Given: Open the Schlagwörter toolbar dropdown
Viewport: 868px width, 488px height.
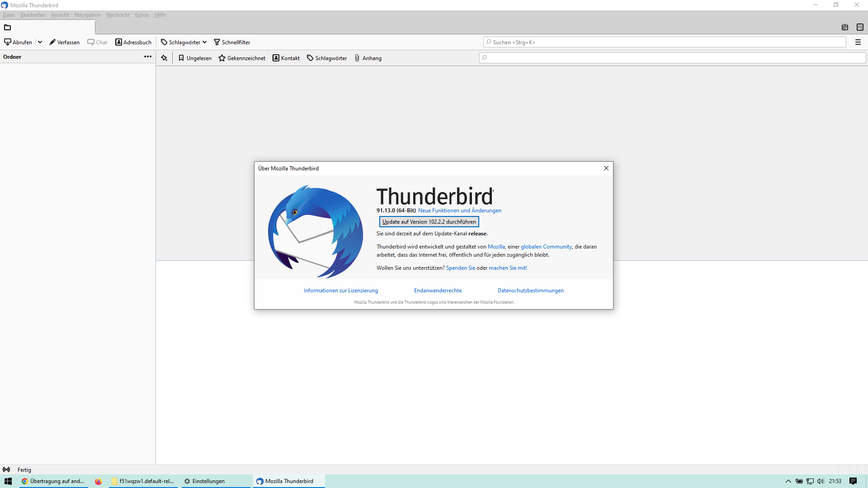Looking at the screenshot, I should 184,42.
